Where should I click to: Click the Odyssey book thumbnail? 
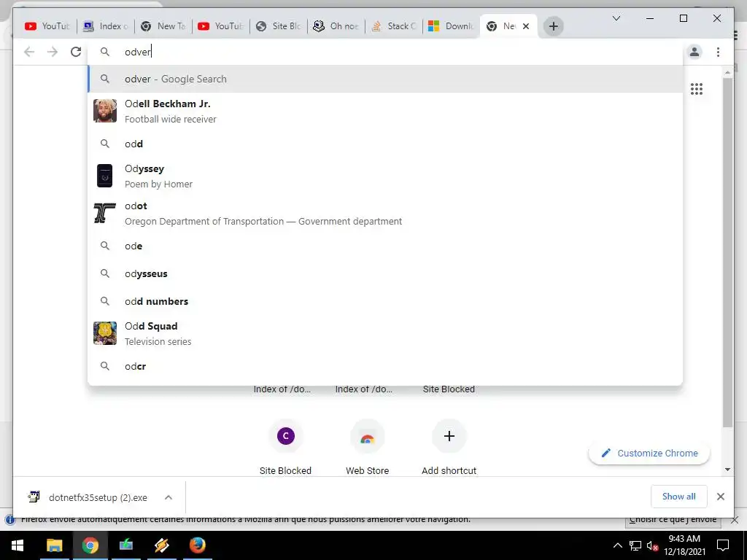105,176
